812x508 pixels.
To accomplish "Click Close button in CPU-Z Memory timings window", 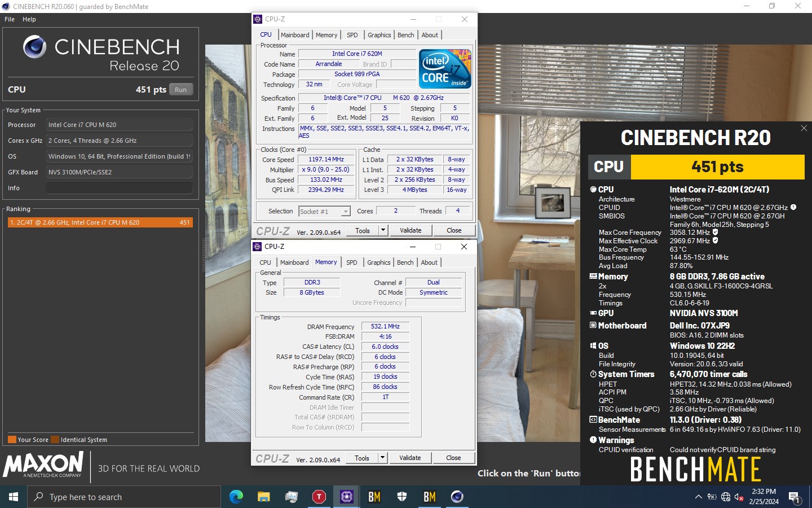I will (x=453, y=458).
